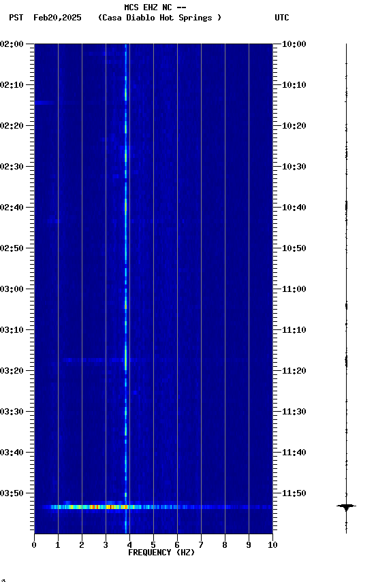Click the station title MCS EHZ NC --
Screen dimensions: 376x588
(x=155, y=7)
